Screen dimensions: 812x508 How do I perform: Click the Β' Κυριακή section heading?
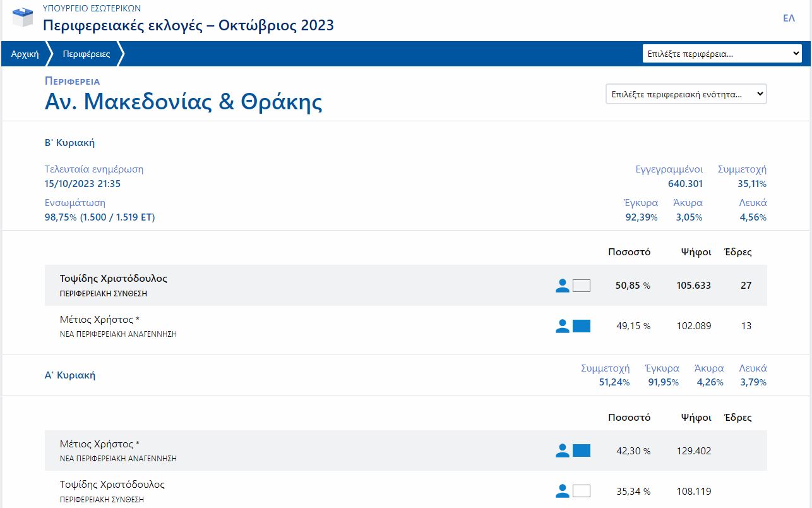pos(69,143)
